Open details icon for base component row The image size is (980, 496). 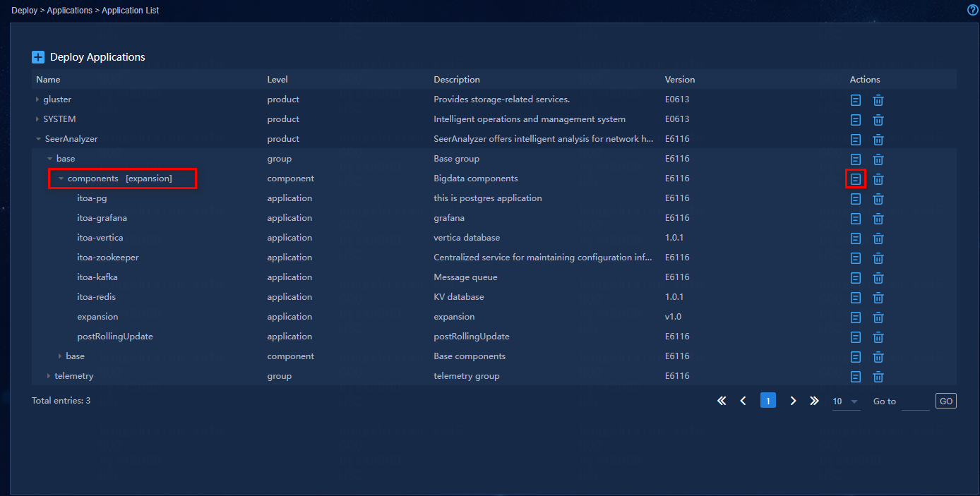coord(856,357)
